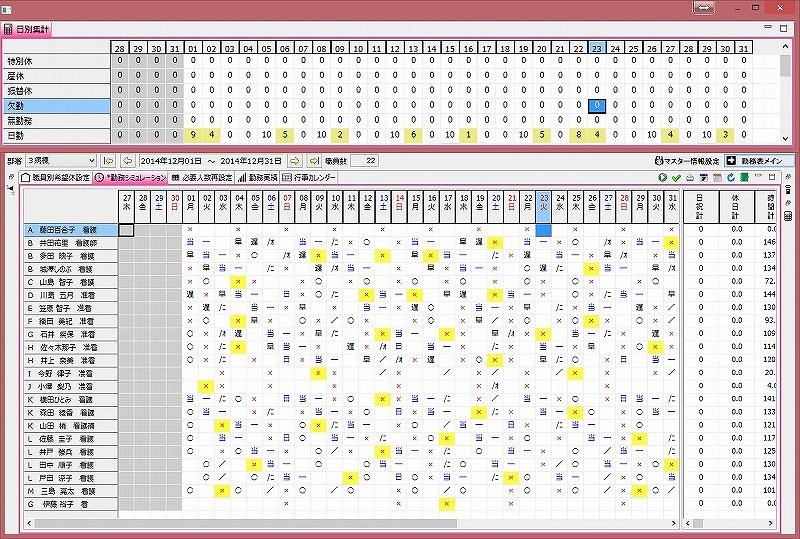Click the 日勤計 summary column header
This screenshot has width=800, height=539.
tap(701, 206)
